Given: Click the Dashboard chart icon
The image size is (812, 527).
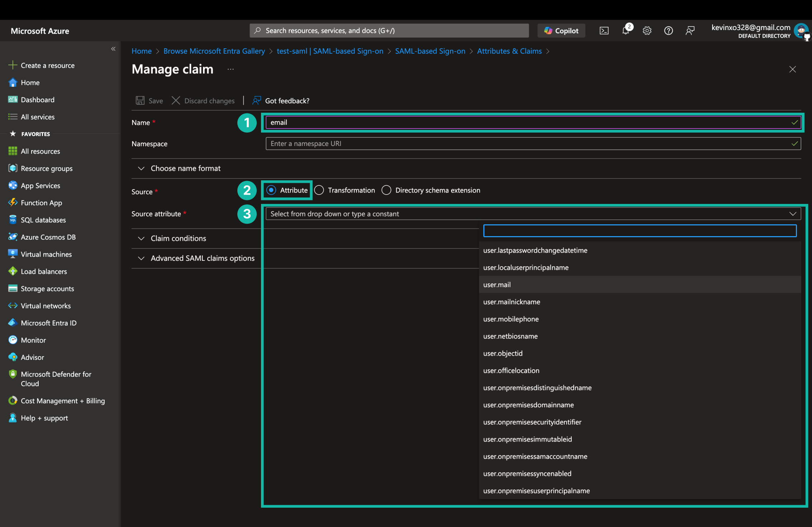Looking at the screenshot, I should click(x=13, y=99).
